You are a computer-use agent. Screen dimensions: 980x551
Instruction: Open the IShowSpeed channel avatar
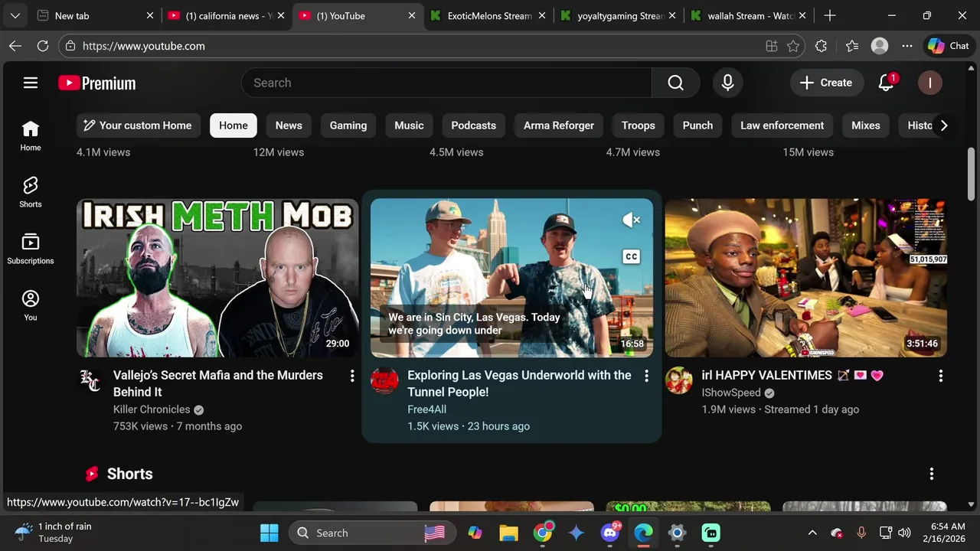pyautogui.click(x=678, y=380)
